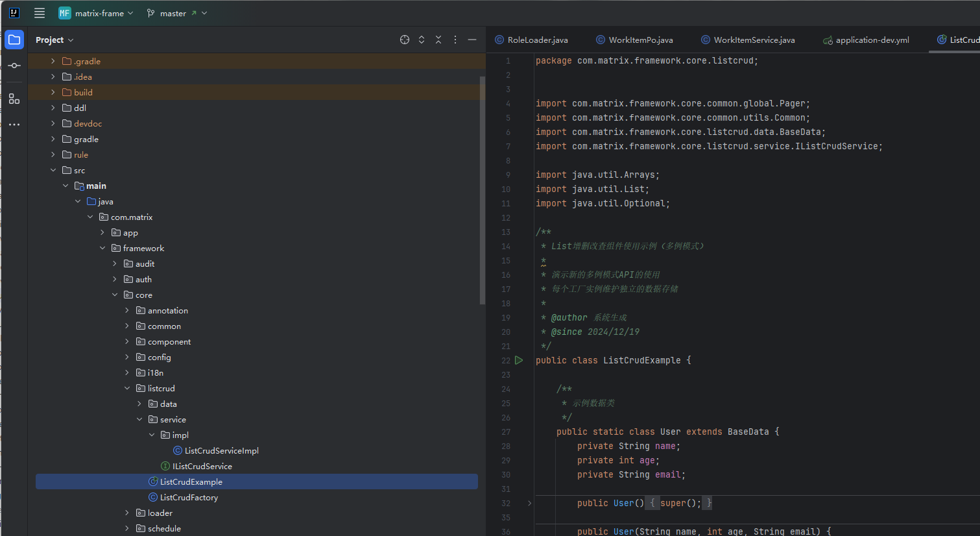Run ListCrudExample via green gutter arrow

coord(518,359)
